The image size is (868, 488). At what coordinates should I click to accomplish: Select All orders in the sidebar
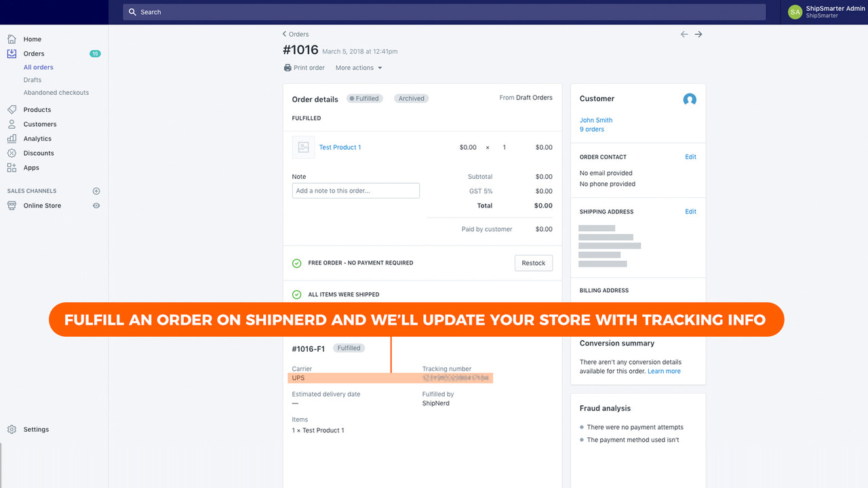(38, 67)
